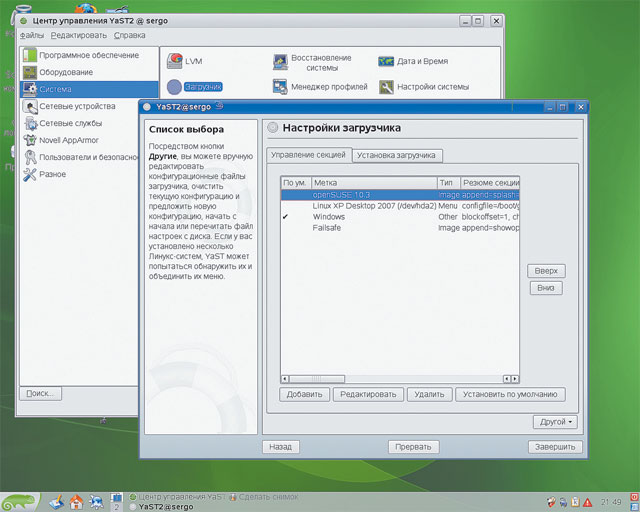Open the Файлы menu

(x=32, y=36)
